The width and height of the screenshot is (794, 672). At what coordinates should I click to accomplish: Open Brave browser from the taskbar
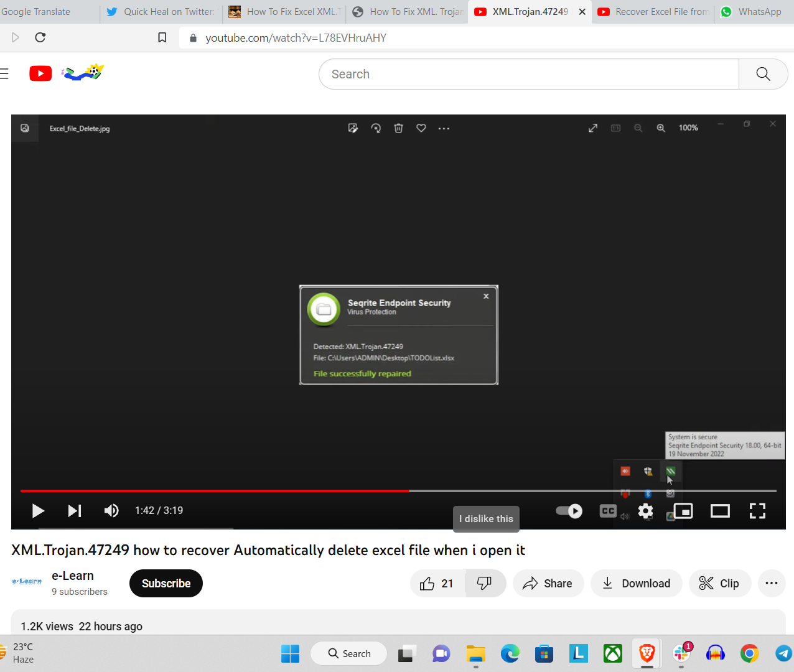pos(647,653)
